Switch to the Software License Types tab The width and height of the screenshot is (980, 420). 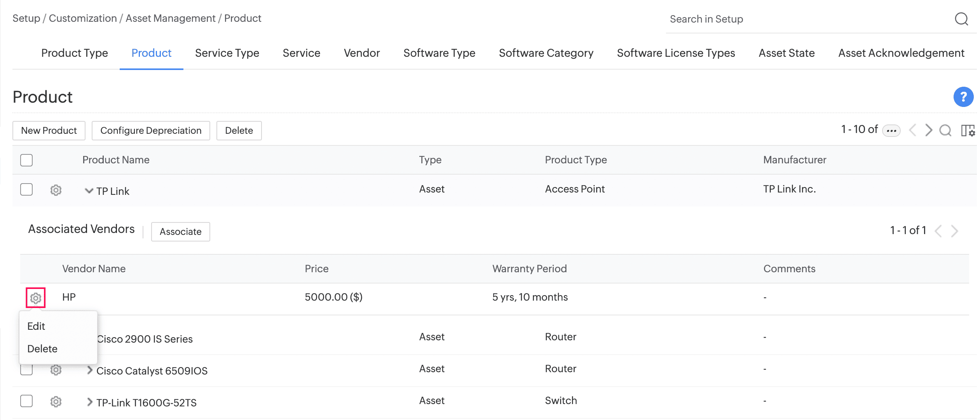coord(676,53)
